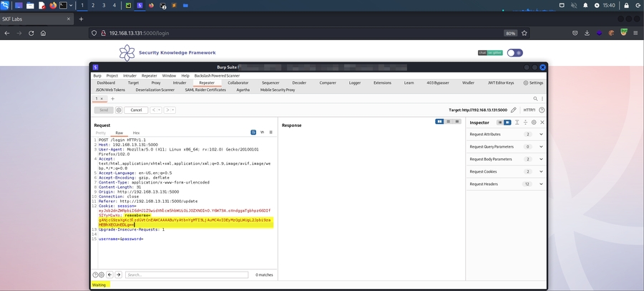
Task: Expand Request Headers section
Action: pyautogui.click(x=541, y=184)
